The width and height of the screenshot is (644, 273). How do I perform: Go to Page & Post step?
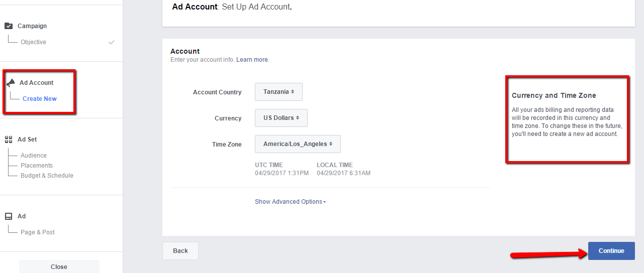[x=38, y=232]
